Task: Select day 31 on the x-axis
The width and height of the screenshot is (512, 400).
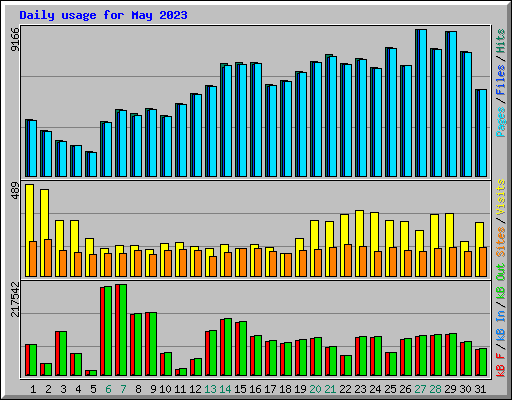Action: pyautogui.click(x=480, y=389)
